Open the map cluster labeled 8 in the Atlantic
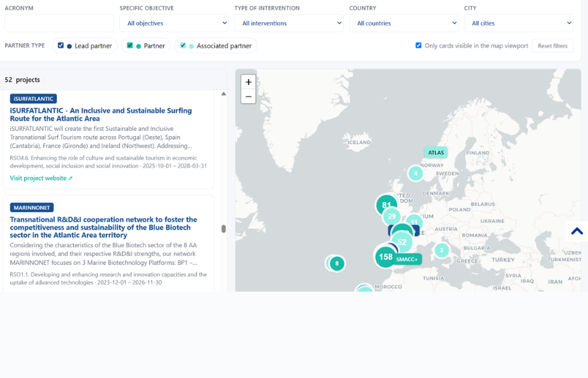The width and height of the screenshot is (588, 378). pyautogui.click(x=336, y=264)
